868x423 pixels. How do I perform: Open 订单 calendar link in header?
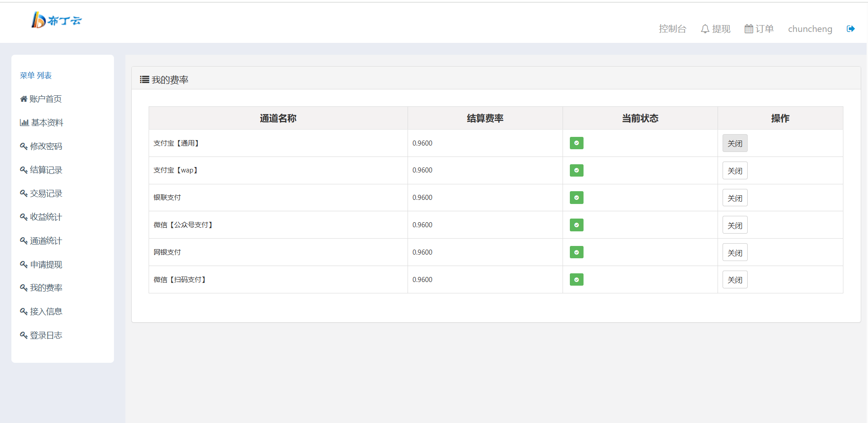click(759, 29)
